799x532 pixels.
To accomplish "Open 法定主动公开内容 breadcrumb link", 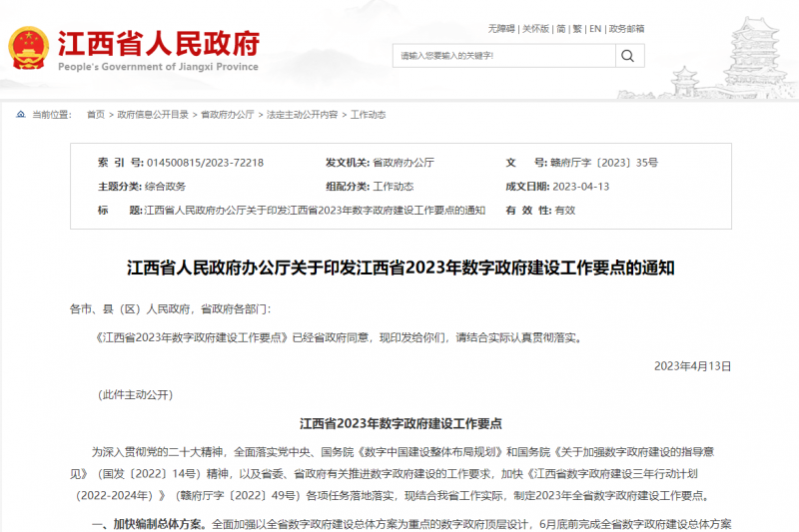I will coord(303,115).
